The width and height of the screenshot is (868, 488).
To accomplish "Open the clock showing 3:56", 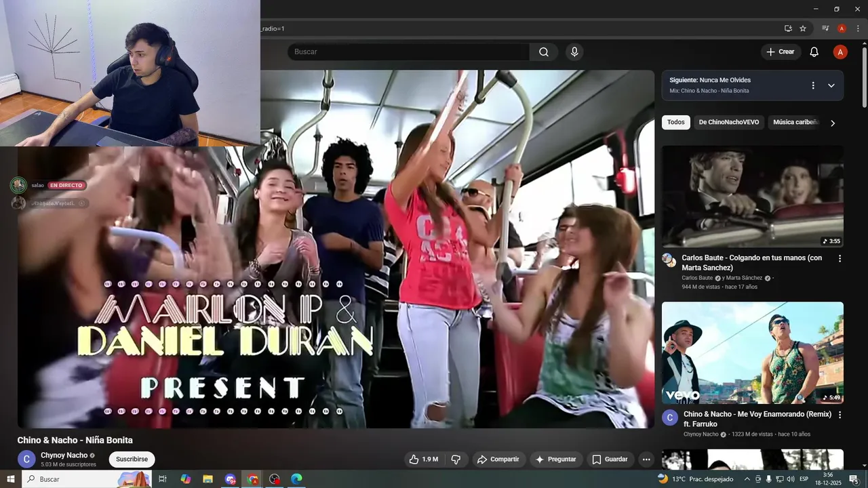I will [828, 479].
